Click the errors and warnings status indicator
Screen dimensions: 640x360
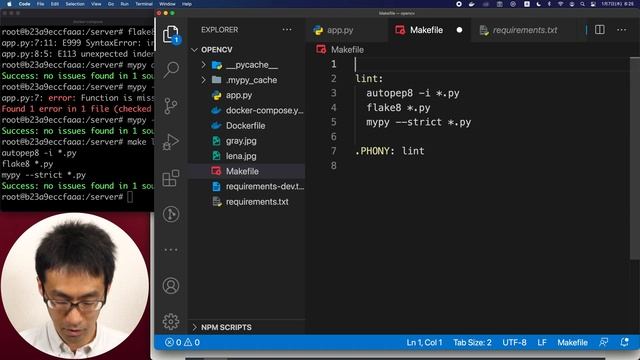point(182,342)
